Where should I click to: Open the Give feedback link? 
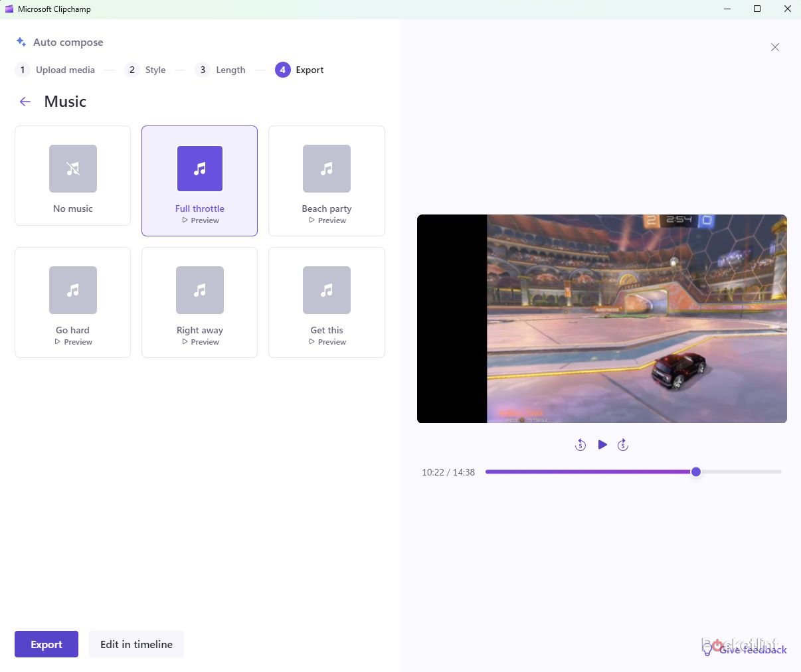[x=745, y=650]
